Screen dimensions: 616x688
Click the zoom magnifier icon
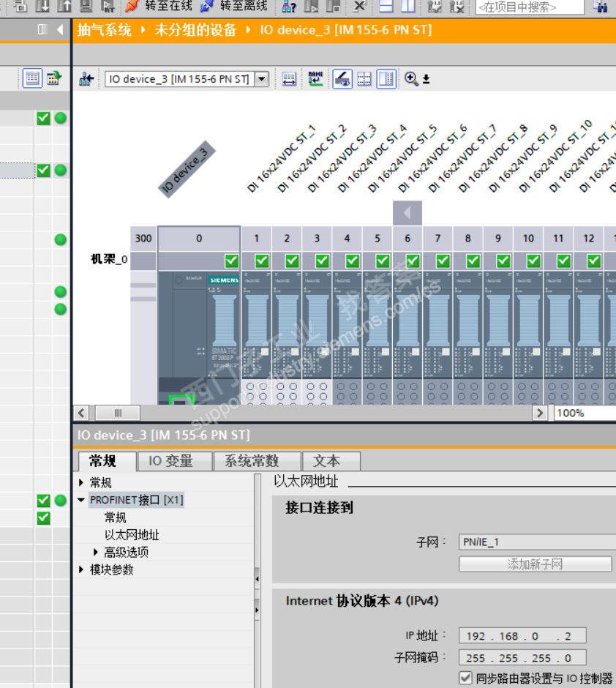tap(411, 79)
